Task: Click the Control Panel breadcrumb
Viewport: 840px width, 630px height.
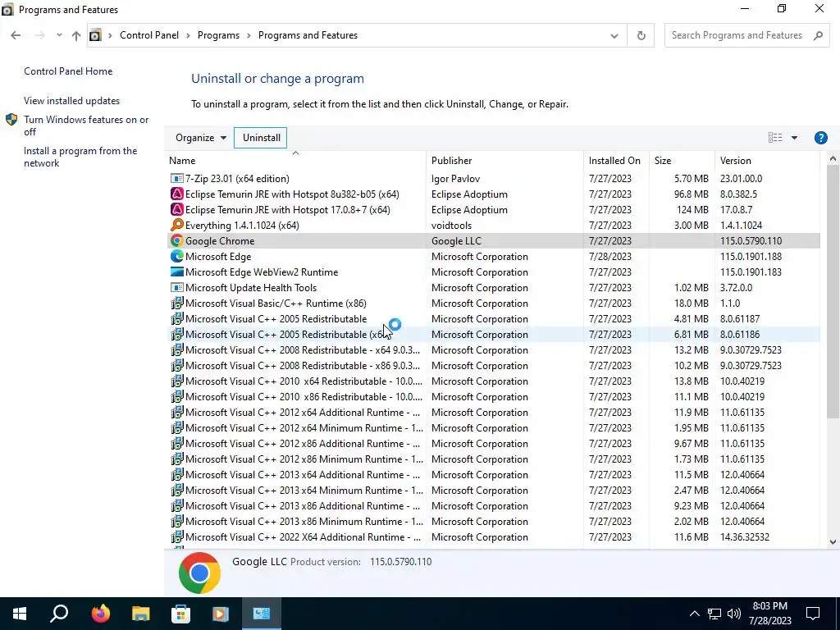Action: point(149,35)
